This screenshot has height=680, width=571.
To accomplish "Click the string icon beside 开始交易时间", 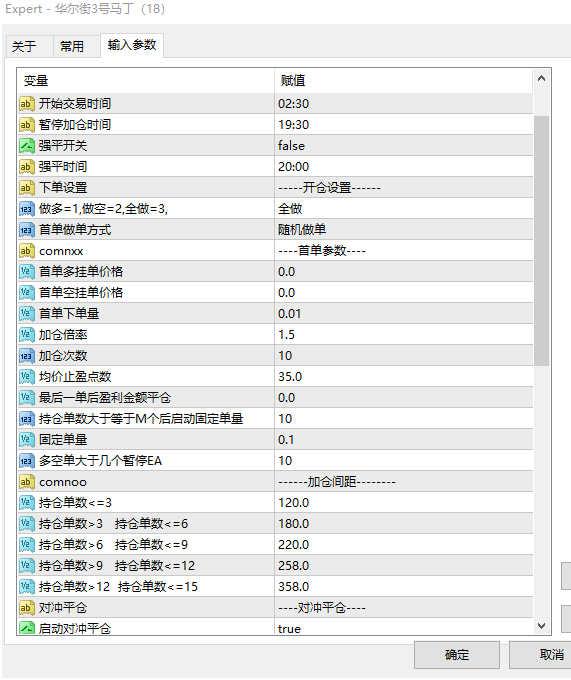I will (x=26, y=104).
